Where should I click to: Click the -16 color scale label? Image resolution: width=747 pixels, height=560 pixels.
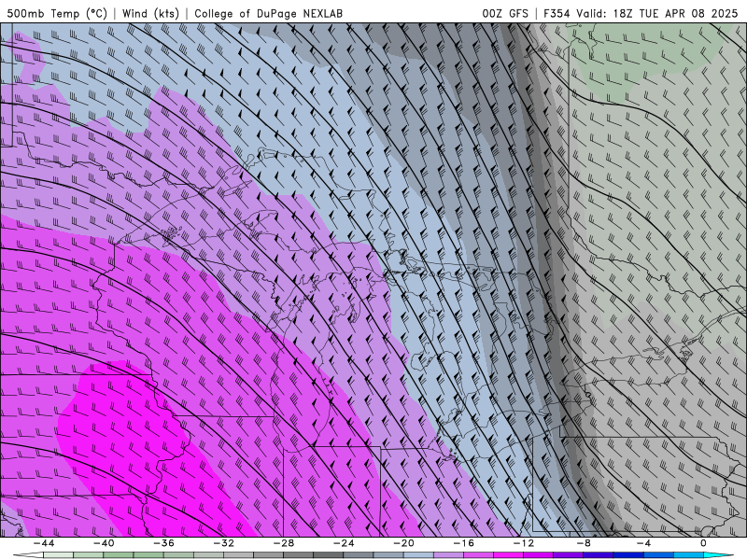pos(463,543)
